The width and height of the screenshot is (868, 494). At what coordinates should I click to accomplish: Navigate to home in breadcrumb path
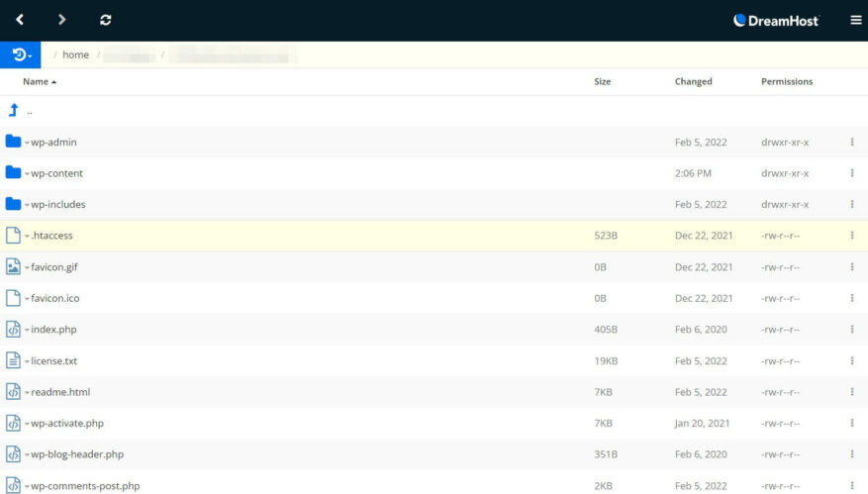point(75,55)
